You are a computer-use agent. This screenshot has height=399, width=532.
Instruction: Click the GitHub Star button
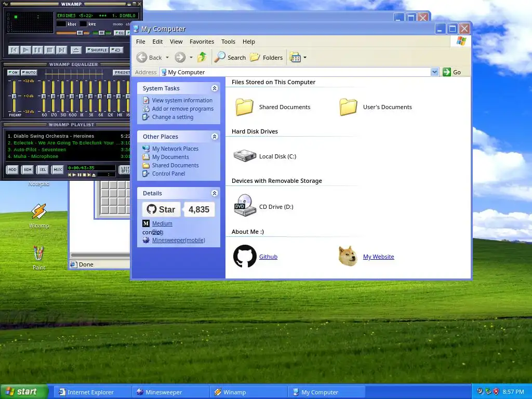coord(161,209)
